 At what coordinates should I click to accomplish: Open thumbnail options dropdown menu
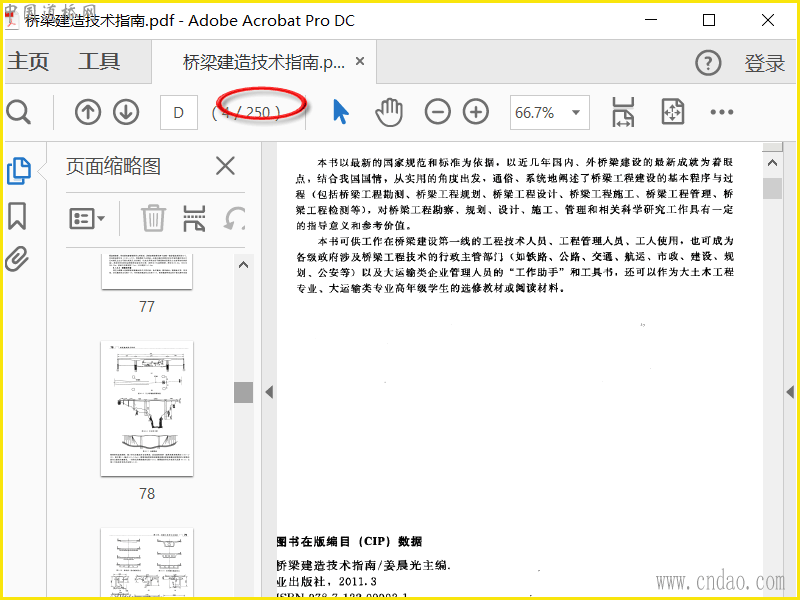(87, 219)
